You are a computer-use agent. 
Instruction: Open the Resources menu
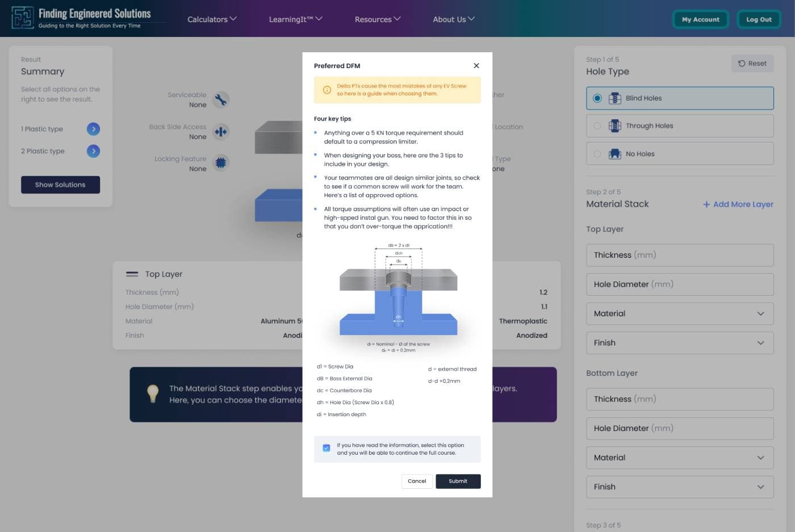378,19
